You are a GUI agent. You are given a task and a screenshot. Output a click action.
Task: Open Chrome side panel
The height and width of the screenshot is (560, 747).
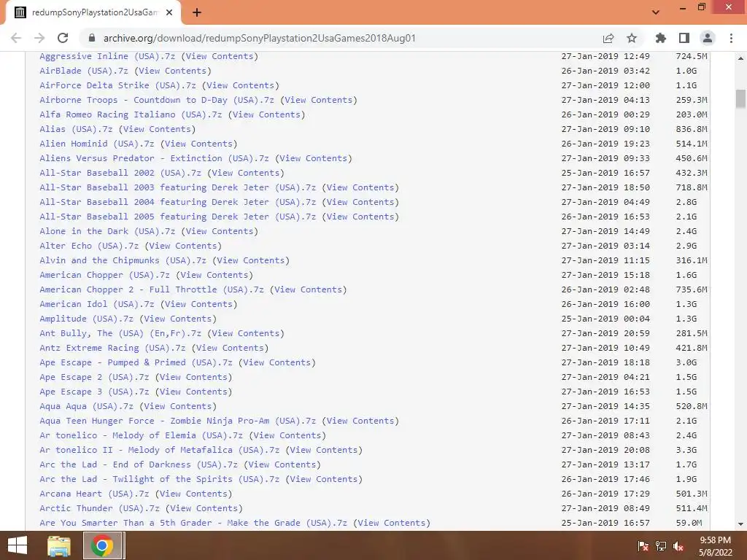click(684, 38)
